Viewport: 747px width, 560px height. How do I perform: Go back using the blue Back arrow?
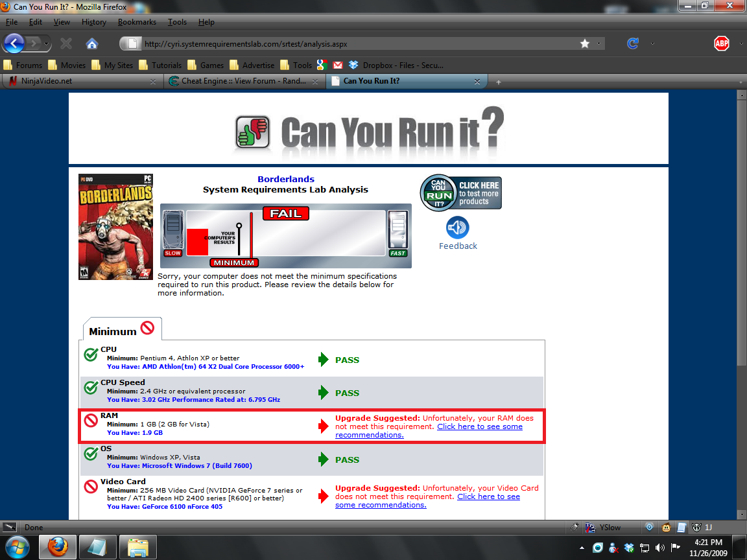tap(14, 43)
